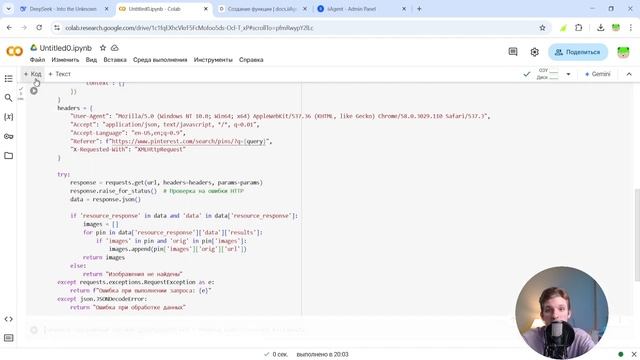Add a new code cell with + Код

tap(33, 74)
